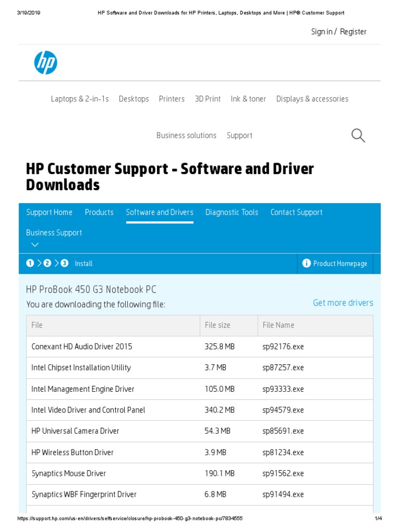Open Support menu in top navigation
Image resolution: width=399 pixels, height=532 pixels.
tap(240, 136)
